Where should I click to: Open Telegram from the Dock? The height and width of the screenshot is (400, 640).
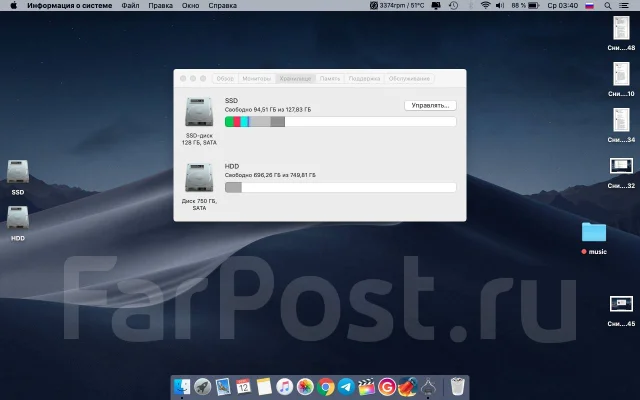click(346, 387)
